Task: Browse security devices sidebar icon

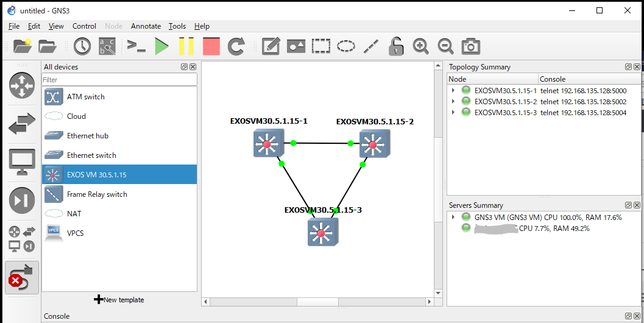Action: [x=22, y=200]
